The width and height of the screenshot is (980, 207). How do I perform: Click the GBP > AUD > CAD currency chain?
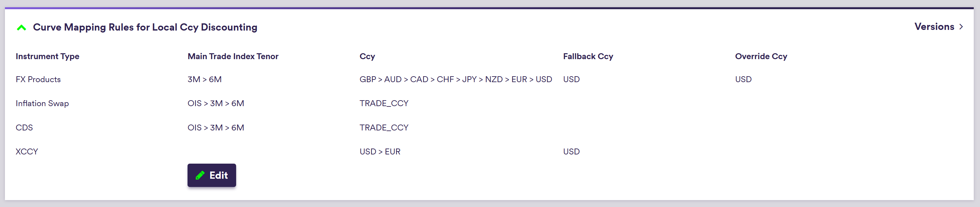pos(456,80)
